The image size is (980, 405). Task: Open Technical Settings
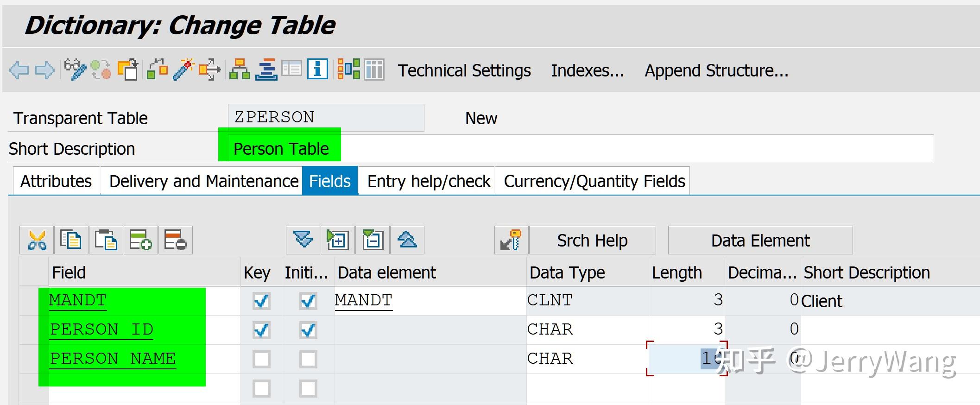point(464,70)
